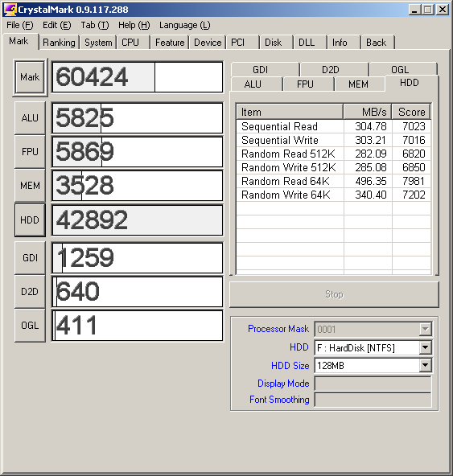453x476 pixels.
Task: Click the Item column header
Action: tap(290, 112)
